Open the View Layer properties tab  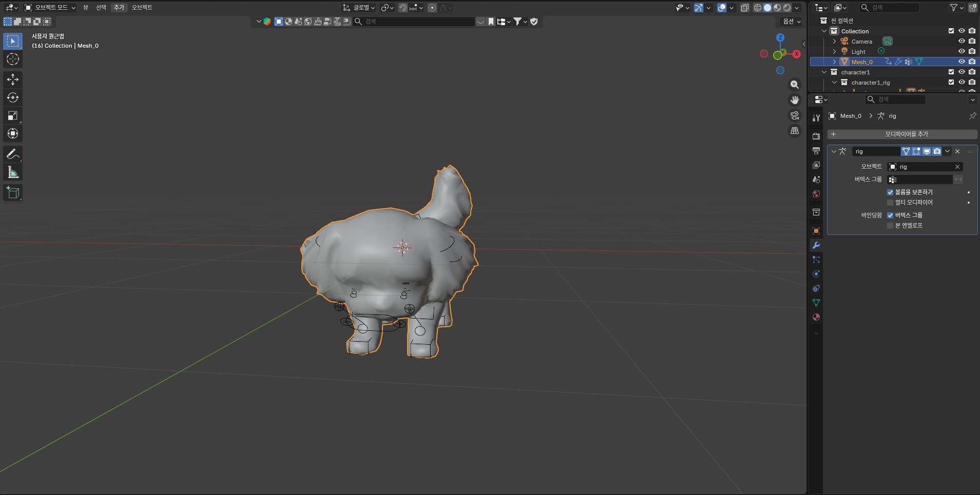point(816,165)
